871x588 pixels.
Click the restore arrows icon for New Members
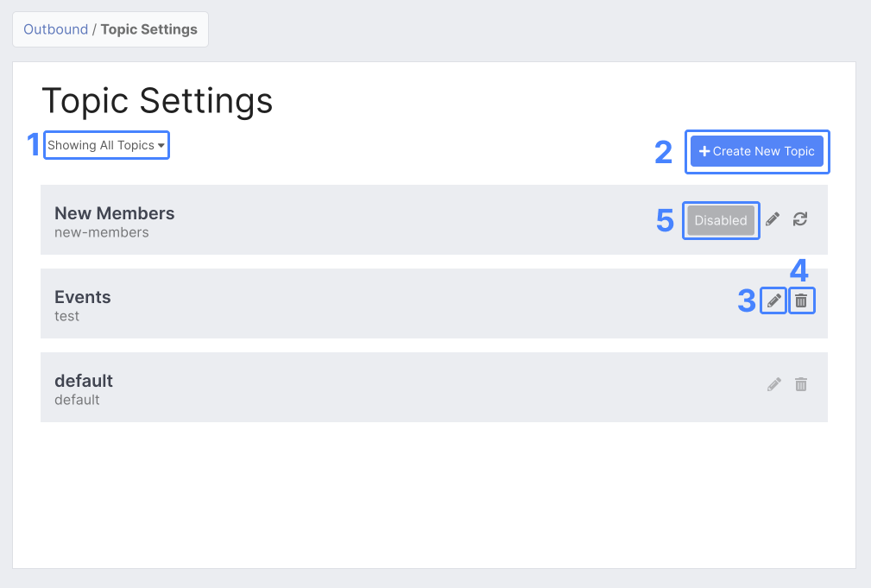(x=800, y=219)
